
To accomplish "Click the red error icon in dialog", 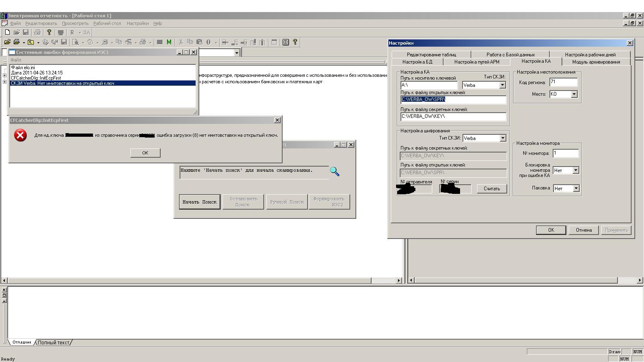I will pos(20,136).
